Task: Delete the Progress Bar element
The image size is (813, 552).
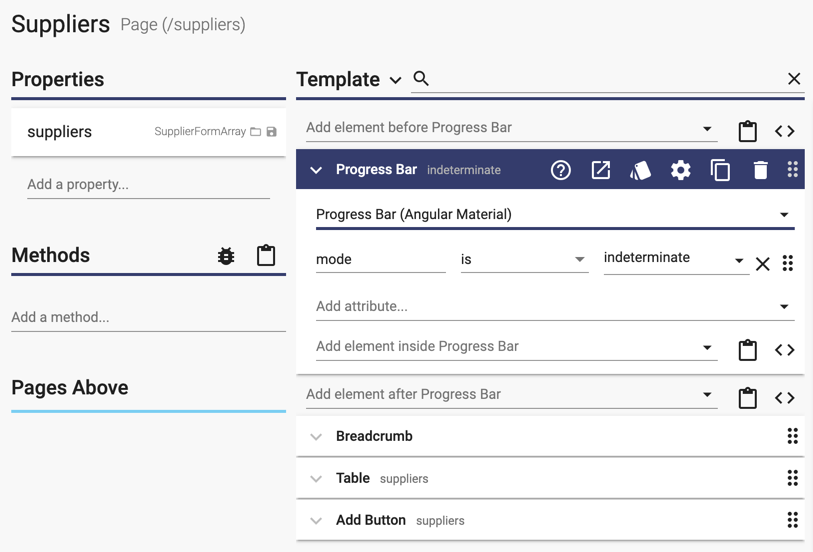Action: pyautogui.click(x=760, y=170)
